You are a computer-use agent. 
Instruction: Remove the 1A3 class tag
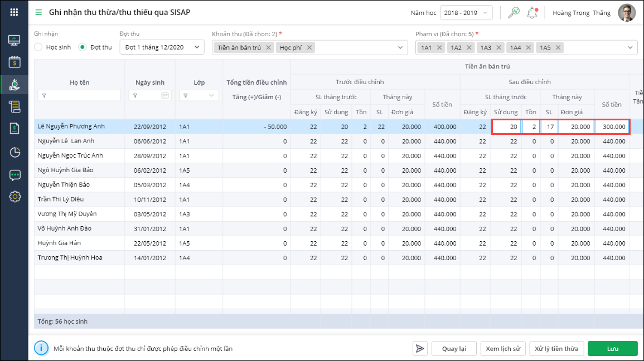click(498, 48)
